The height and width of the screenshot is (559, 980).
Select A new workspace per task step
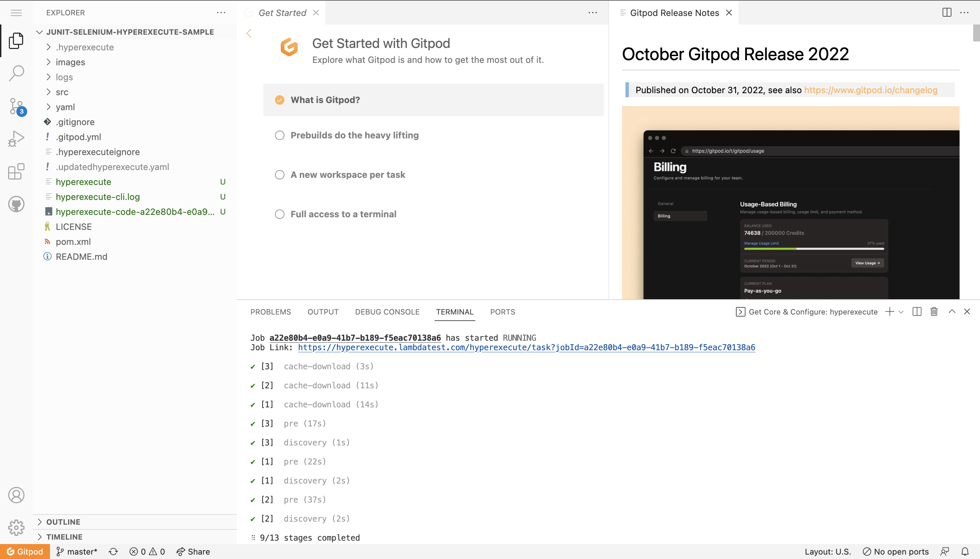pos(348,175)
